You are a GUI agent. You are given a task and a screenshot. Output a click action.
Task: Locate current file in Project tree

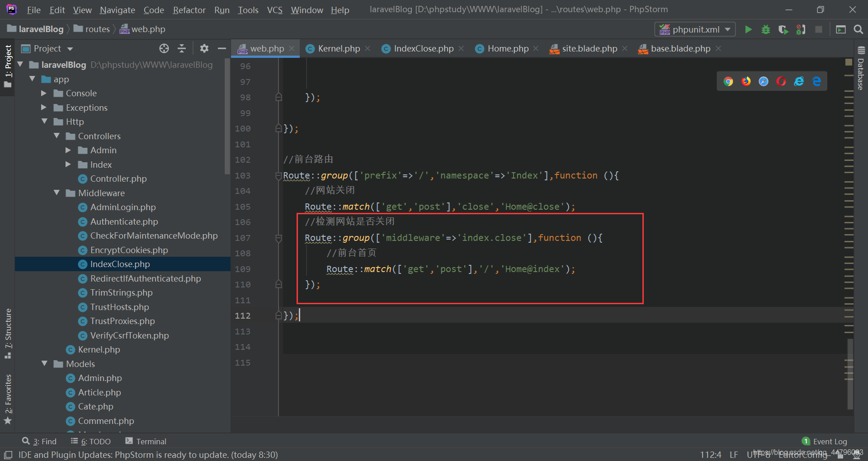[164, 48]
